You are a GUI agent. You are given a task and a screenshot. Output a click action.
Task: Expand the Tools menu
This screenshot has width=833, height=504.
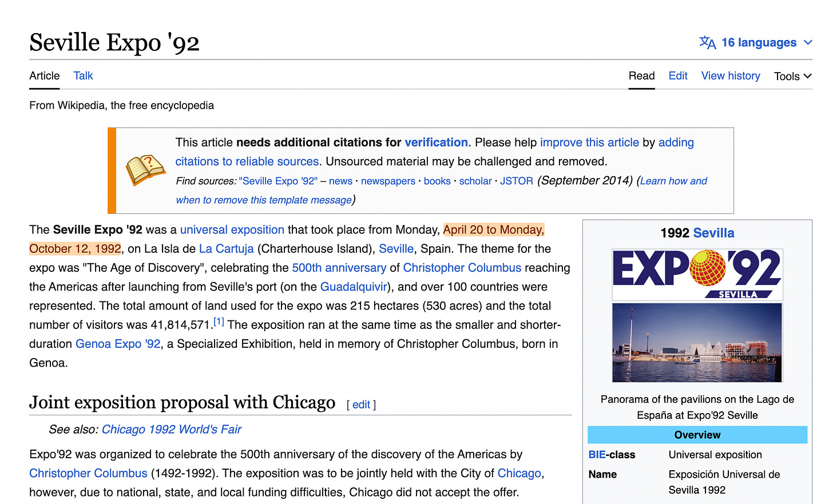(x=792, y=76)
